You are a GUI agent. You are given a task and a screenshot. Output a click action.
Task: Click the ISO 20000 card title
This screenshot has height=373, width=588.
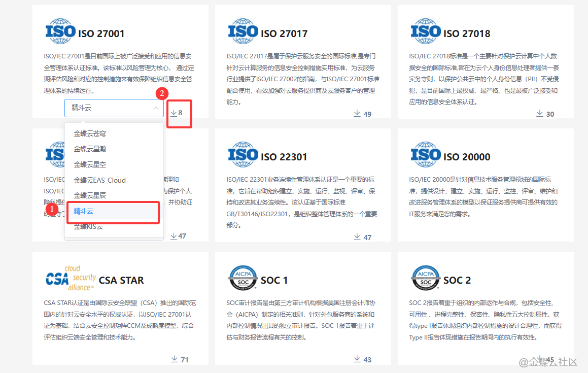pyautogui.click(x=467, y=157)
